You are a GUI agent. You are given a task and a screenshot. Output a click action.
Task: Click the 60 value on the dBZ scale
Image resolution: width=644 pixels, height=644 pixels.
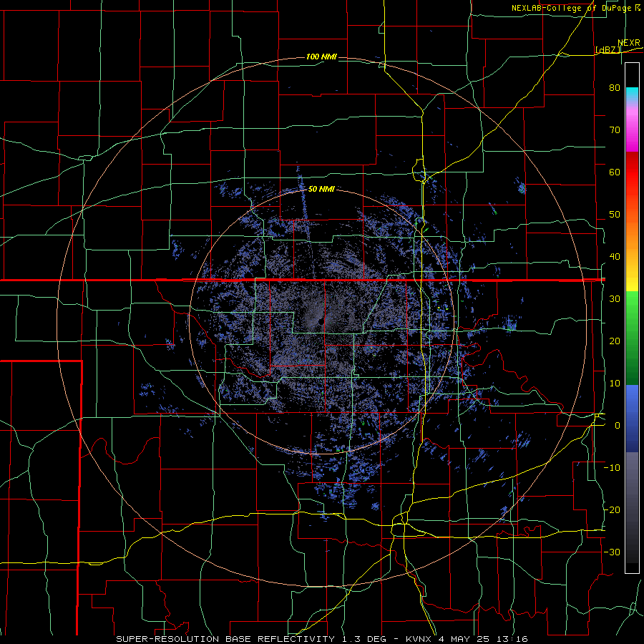point(615,172)
